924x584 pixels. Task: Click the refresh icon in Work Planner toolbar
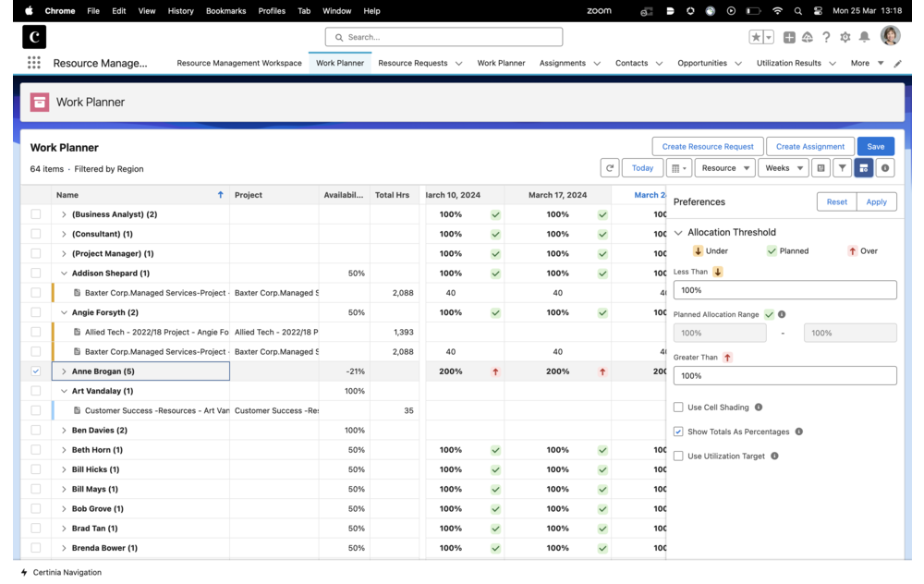[610, 167]
